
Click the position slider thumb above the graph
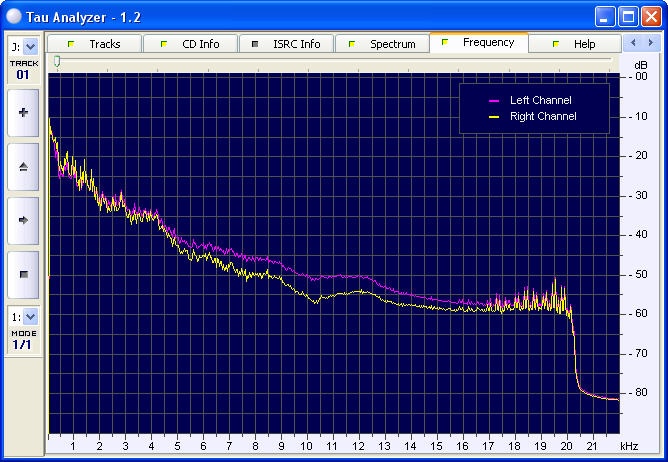point(57,62)
